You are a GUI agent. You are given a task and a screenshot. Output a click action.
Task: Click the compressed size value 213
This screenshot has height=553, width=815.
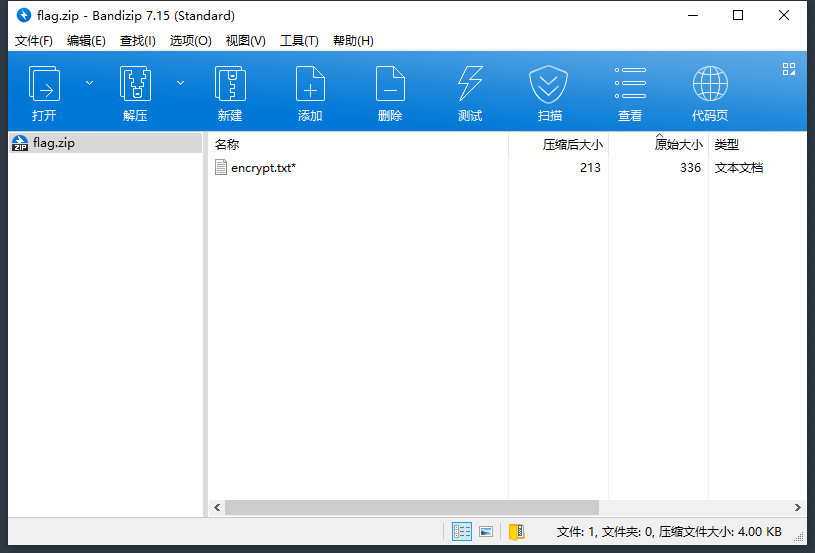[590, 167]
